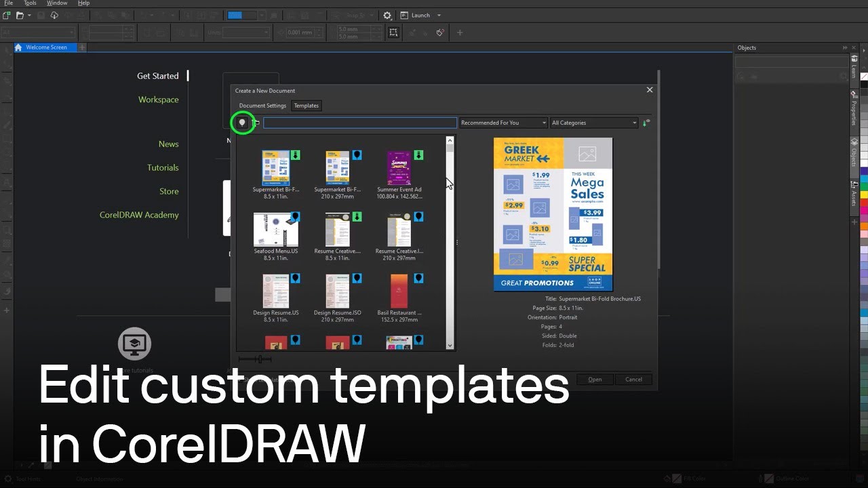Click the green download badge on the Resume Creative 8.5 x 11in. template

357,217
